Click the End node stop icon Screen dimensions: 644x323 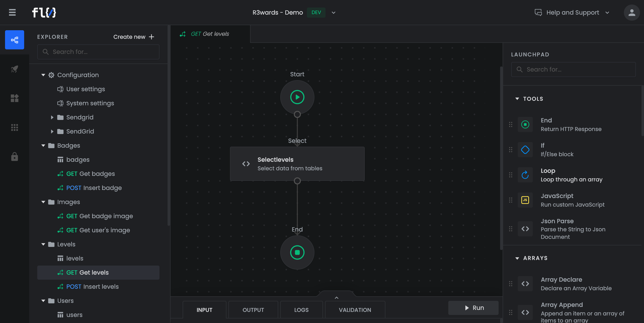pos(297,252)
